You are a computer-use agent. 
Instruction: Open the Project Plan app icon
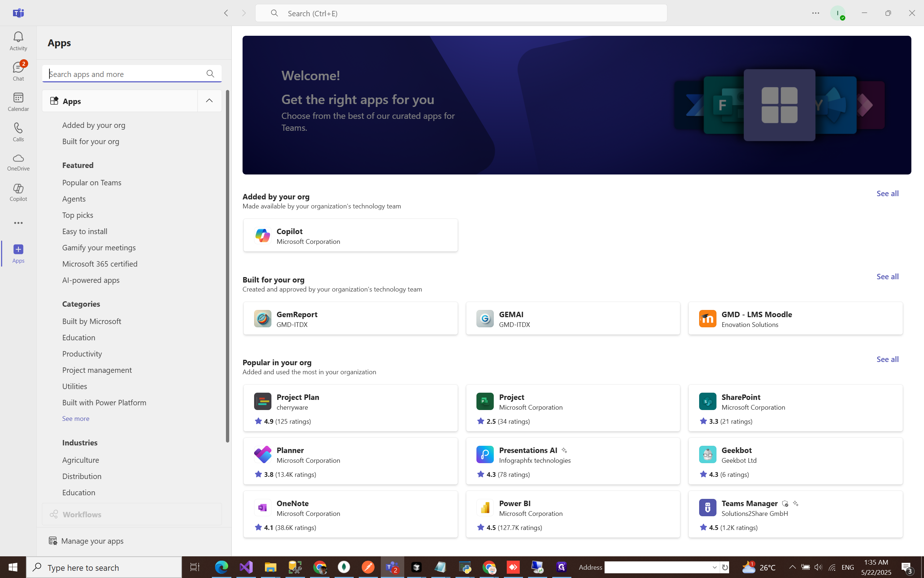click(x=263, y=401)
